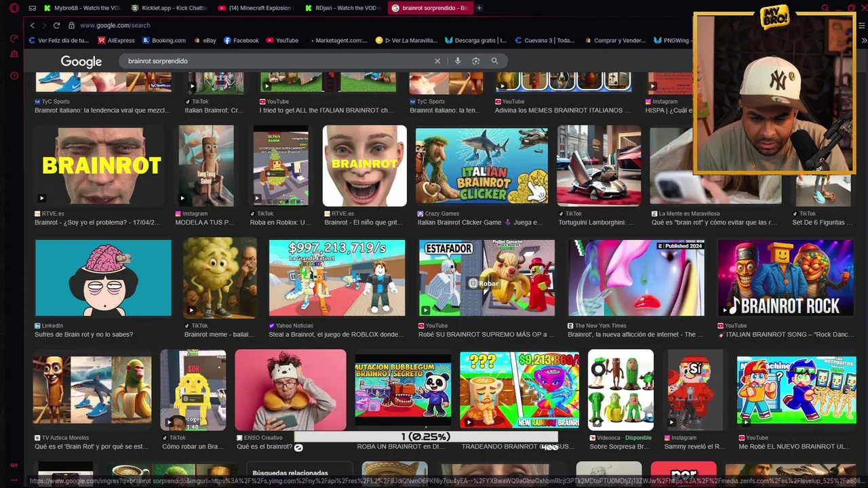The width and height of the screenshot is (868, 488).
Task: Open the Comprar y Vender bookmark
Action: (614, 41)
